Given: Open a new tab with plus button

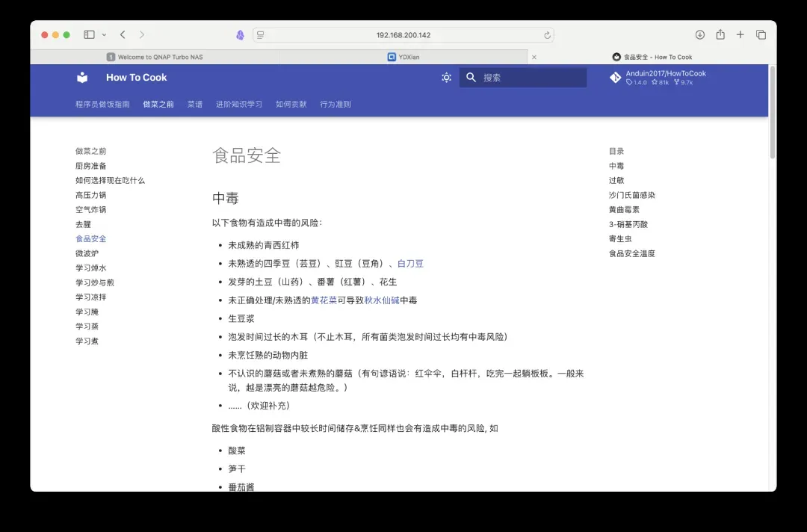Looking at the screenshot, I should pyautogui.click(x=740, y=35).
